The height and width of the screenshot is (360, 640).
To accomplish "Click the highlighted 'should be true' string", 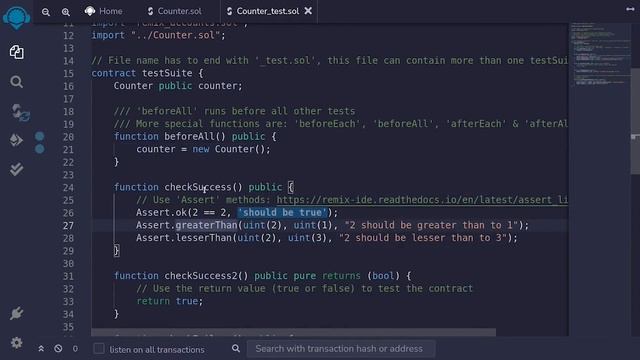I will point(282,213).
